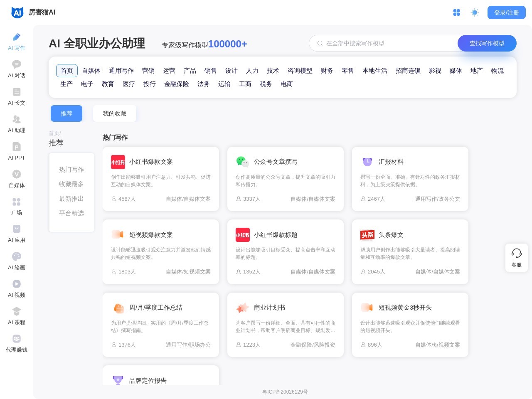Viewport: 532px width, 399px height.
Task: Click the 查找写作模型 search button
Action: click(487, 43)
